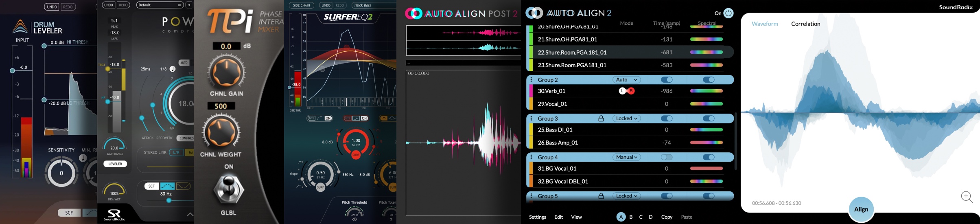Image resolution: width=980 pixels, height=224 pixels.
Task: Open SurferEQ Thick Bass preset dropdown
Action: click(x=374, y=5)
